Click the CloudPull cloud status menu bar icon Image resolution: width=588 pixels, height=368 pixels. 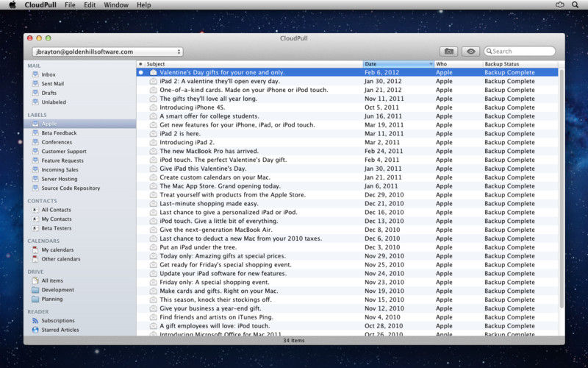560,5
